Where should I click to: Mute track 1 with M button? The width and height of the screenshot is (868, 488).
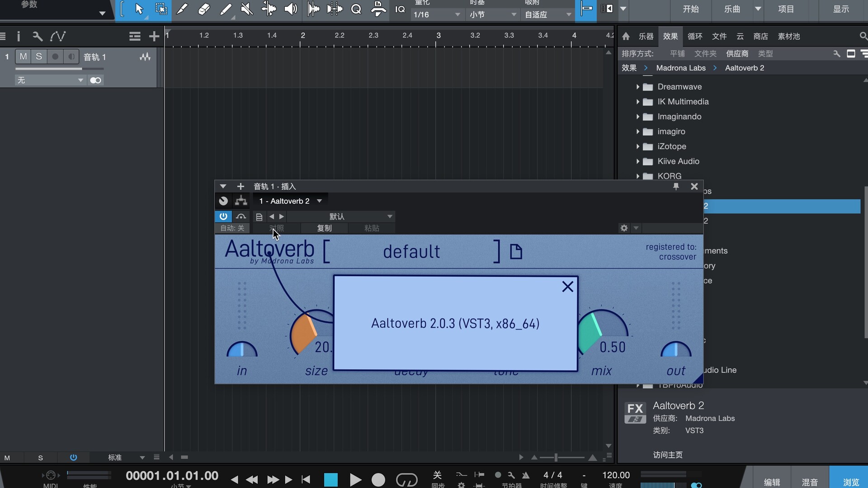click(23, 56)
